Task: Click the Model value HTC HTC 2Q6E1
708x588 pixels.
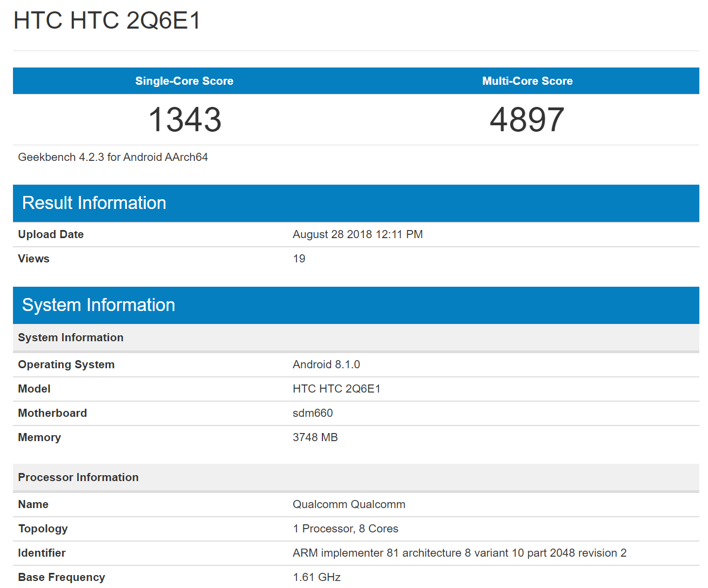Action: click(x=336, y=389)
